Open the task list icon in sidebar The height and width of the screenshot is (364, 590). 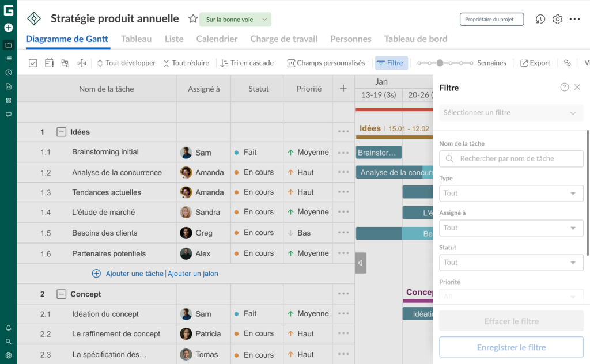pyautogui.click(x=8, y=59)
